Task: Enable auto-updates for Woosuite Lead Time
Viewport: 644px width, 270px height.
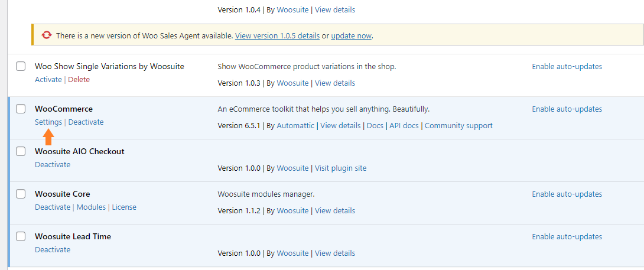Action: click(567, 237)
